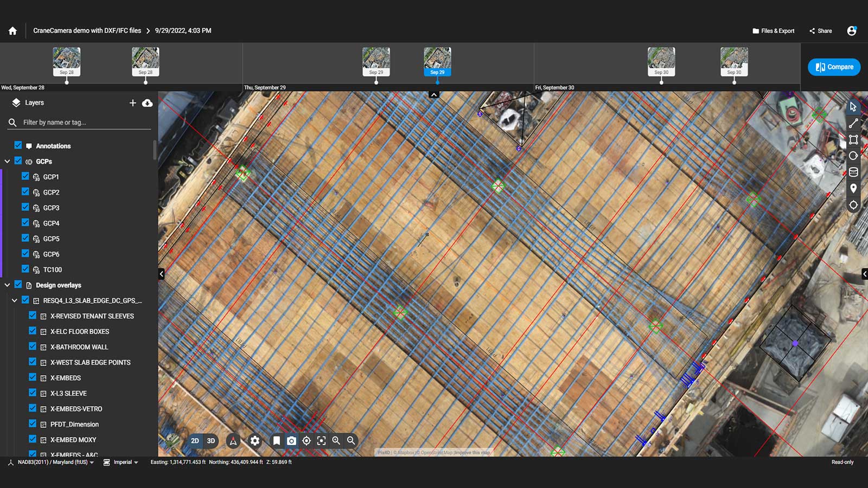
Task: Open Files & Export
Action: point(774,31)
